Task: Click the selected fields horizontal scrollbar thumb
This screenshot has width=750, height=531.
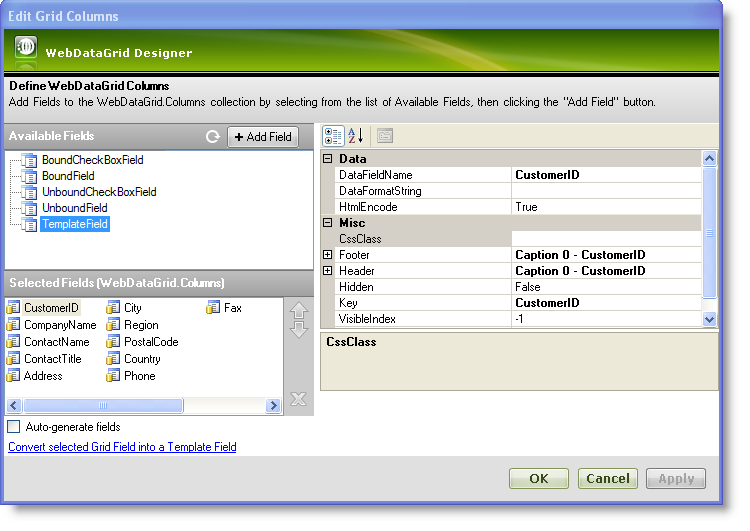Action: 103,405
